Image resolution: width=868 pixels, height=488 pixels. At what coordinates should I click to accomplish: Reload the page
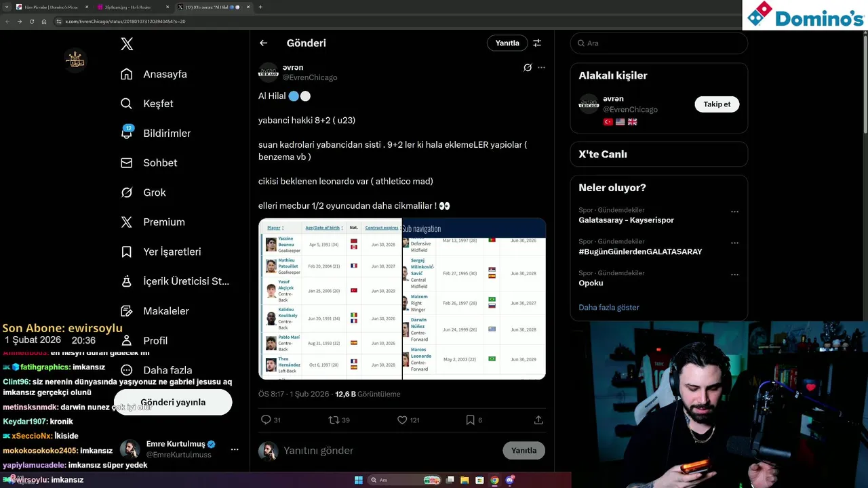tap(31, 22)
